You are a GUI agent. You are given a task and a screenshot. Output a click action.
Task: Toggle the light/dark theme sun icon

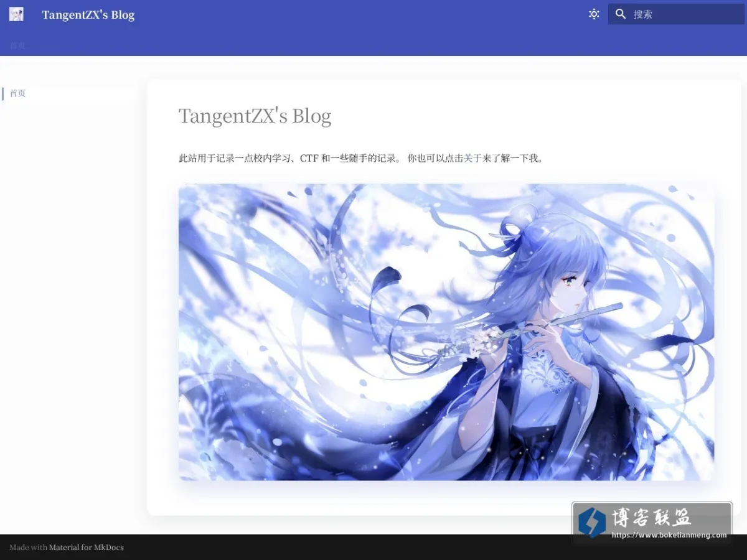tap(594, 14)
